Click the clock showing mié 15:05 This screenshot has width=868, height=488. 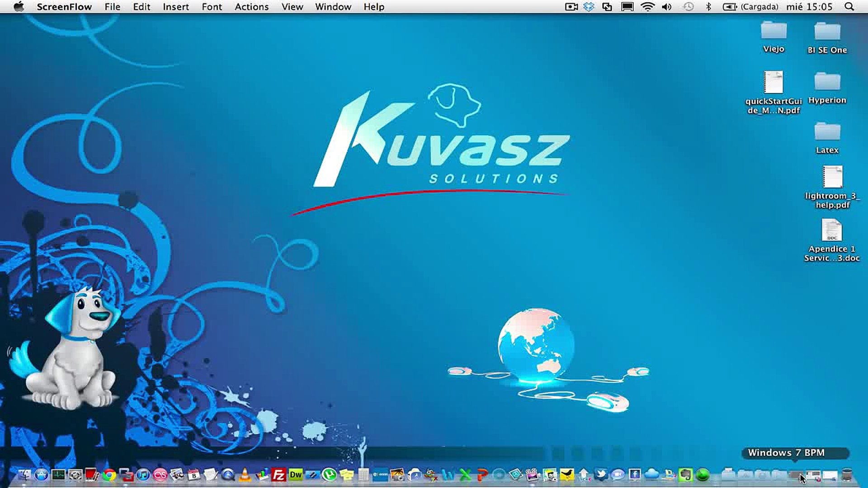[x=809, y=7]
